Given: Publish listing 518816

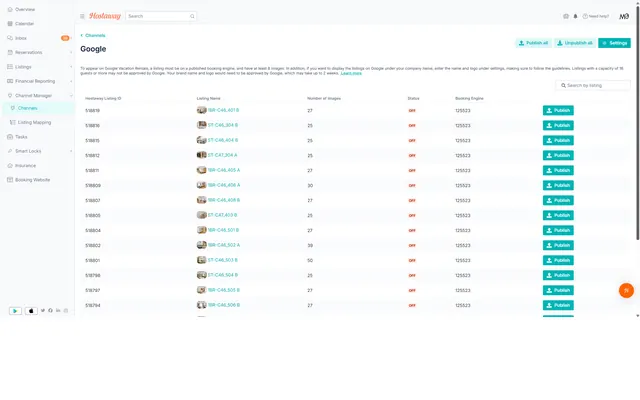Looking at the screenshot, I should click(558, 125).
